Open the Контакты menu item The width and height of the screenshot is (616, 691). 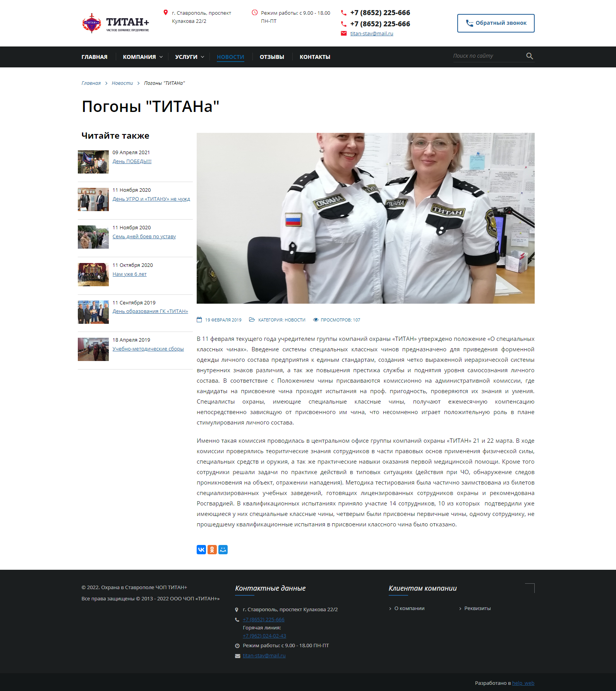315,57
